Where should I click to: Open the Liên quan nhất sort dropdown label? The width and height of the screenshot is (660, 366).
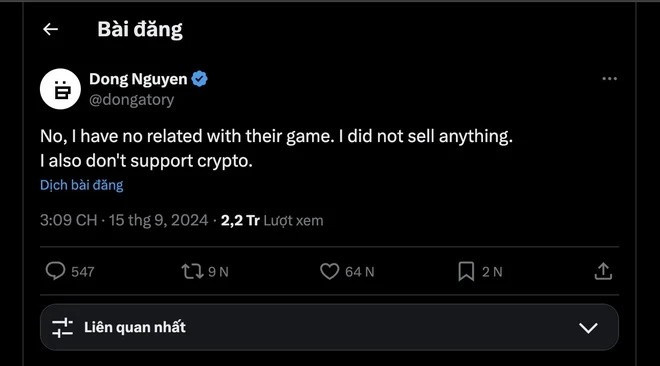coord(135,327)
